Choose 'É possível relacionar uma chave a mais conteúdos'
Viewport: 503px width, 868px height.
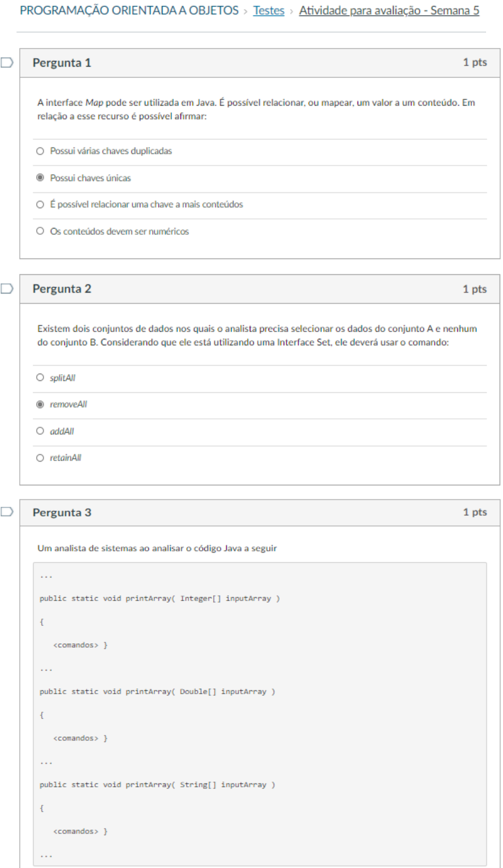pyautogui.click(x=39, y=205)
